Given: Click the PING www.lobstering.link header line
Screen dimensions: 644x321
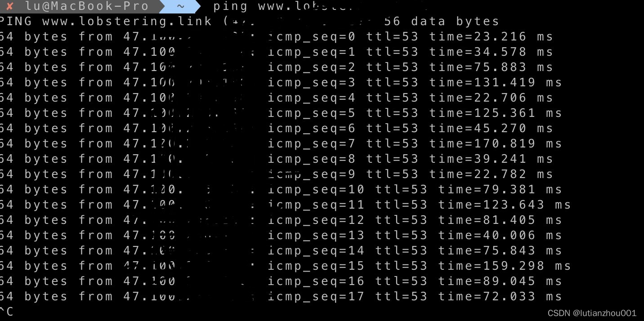Looking at the screenshot, I should tap(250, 22).
